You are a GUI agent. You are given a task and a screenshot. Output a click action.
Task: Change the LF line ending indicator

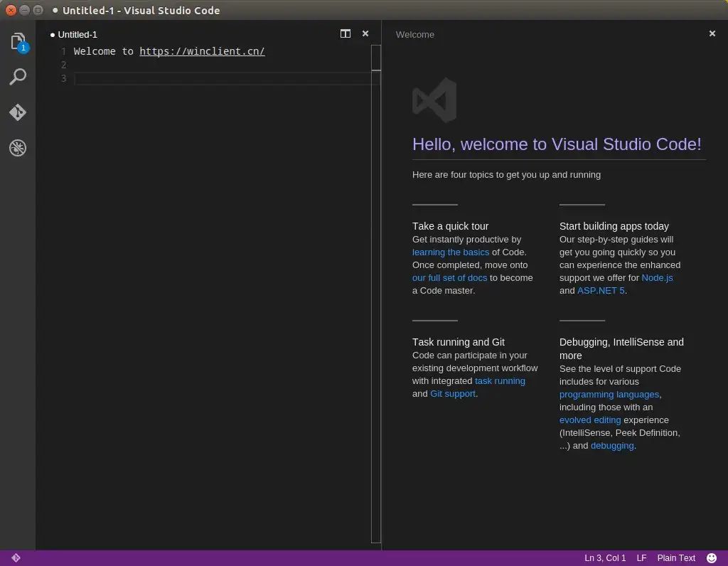pyautogui.click(x=641, y=557)
